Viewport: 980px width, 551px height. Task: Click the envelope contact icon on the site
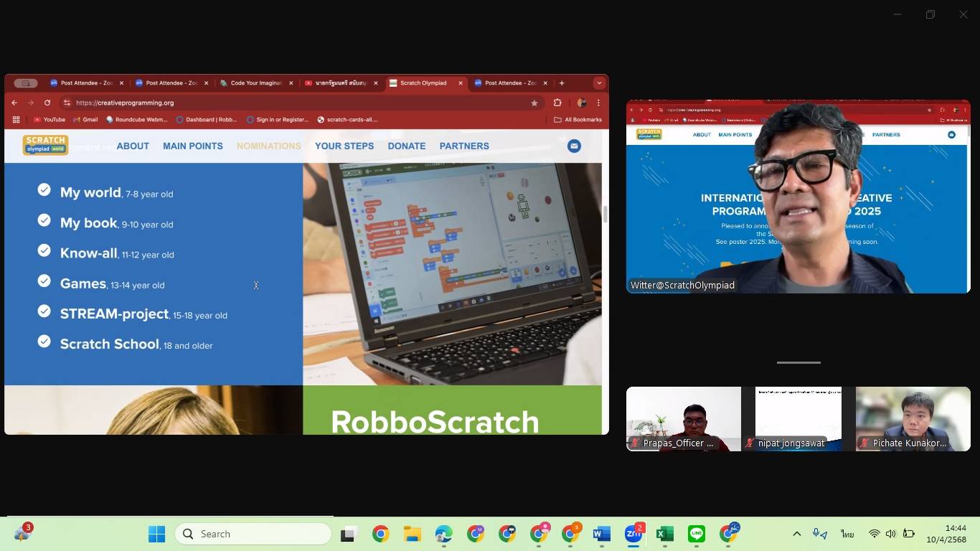574,146
